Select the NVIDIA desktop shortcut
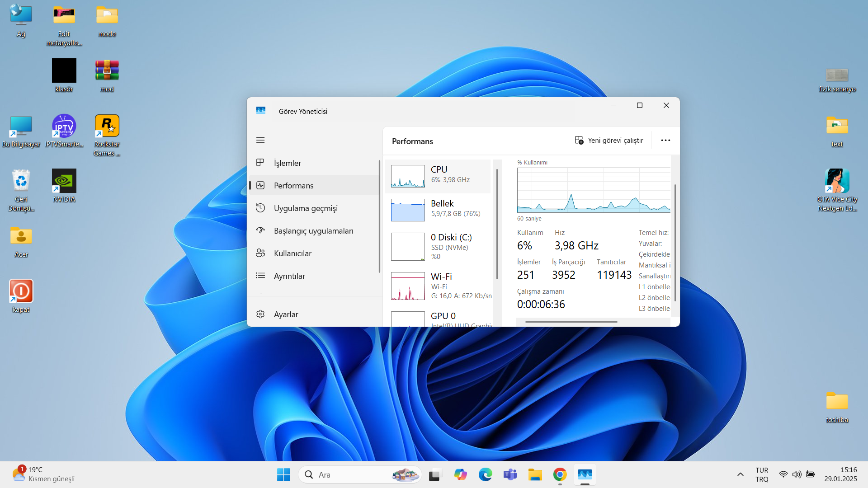Screen dimensions: 868x488 tap(64, 186)
